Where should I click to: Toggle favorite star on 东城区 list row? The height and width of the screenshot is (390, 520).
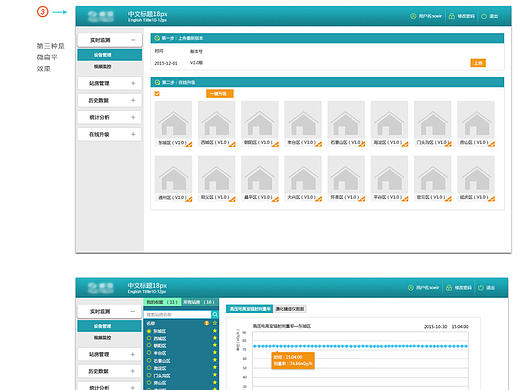coord(215,331)
